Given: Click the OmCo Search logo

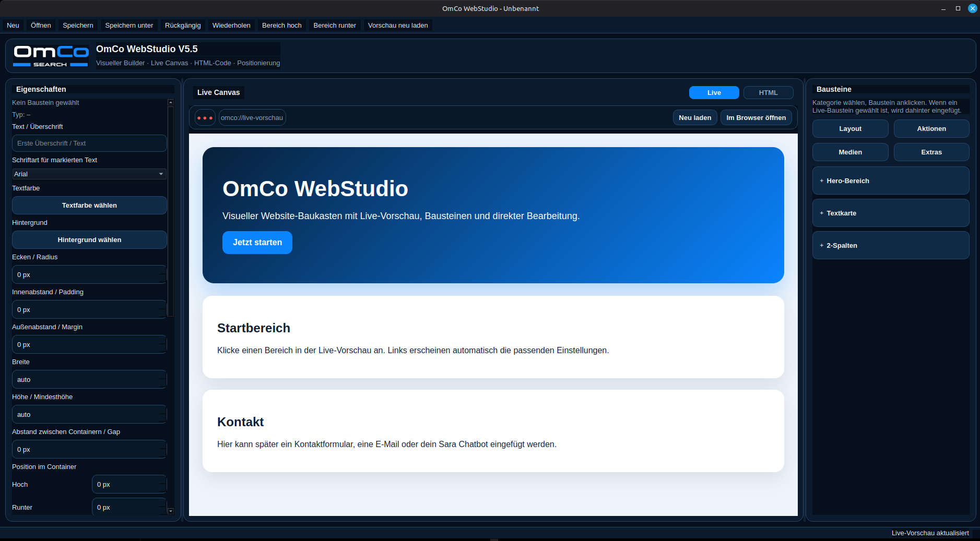Looking at the screenshot, I should pyautogui.click(x=51, y=56).
